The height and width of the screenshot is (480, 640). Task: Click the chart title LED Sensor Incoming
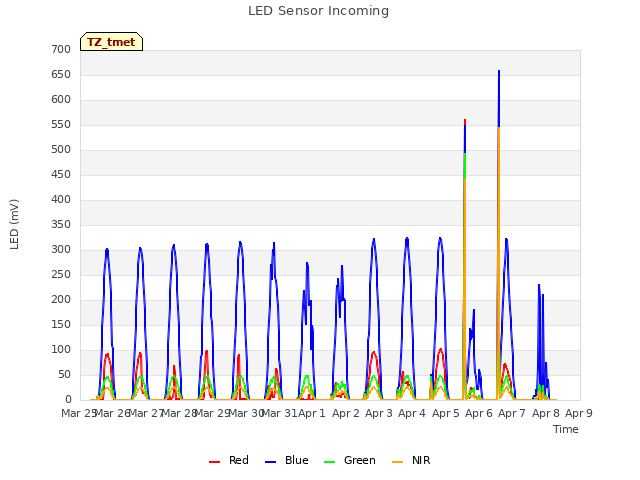pos(318,11)
